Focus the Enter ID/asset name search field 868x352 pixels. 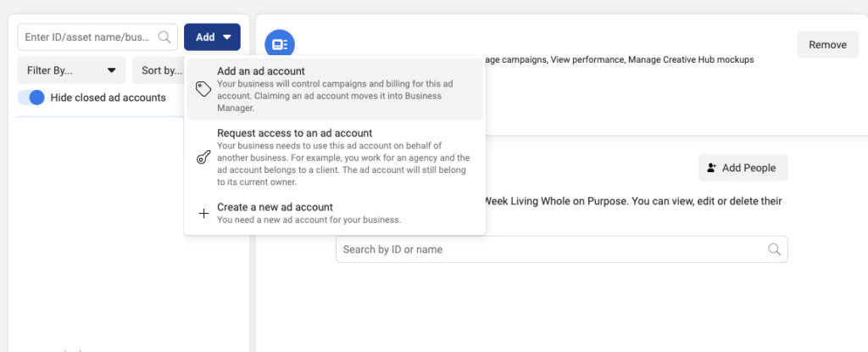[x=97, y=37]
